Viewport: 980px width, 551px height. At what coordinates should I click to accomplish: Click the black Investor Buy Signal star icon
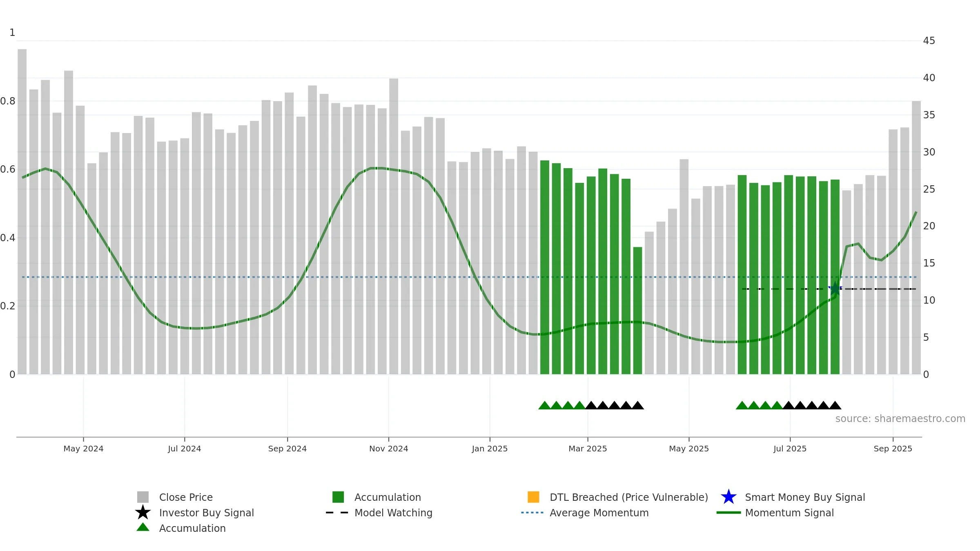pyautogui.click(x=143, y=512)
